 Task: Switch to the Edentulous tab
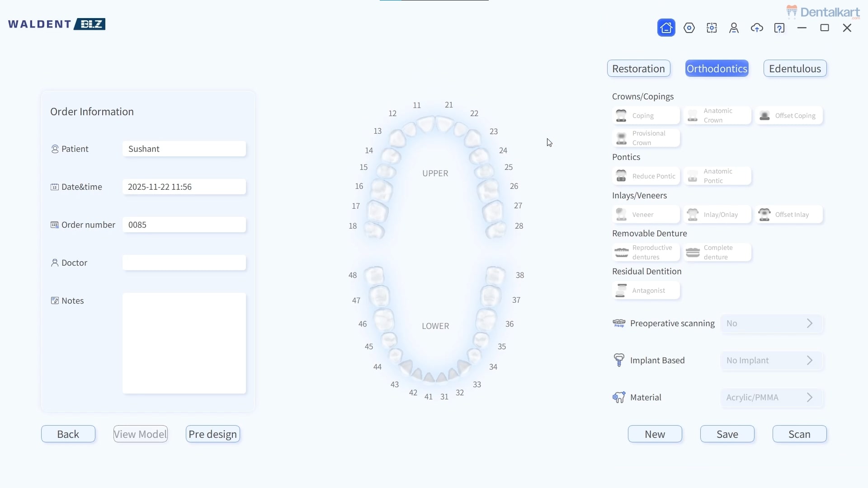795,69
